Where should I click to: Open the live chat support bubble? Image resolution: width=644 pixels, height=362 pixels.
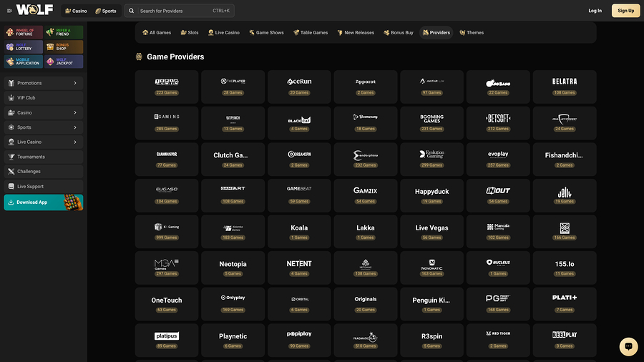(x=628, y=346)
